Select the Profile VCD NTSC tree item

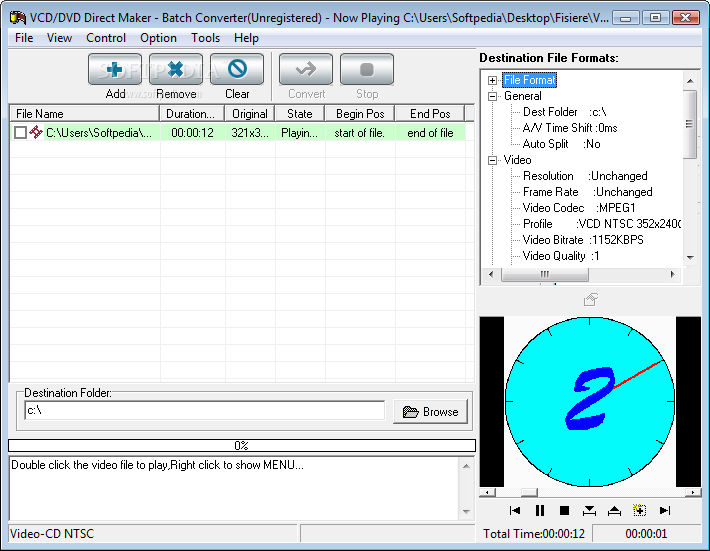pyautogui.click(x=601, y=224)
